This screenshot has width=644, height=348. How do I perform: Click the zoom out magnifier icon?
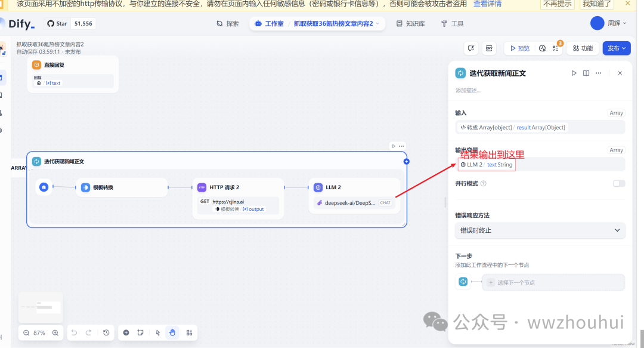point(26,333)
